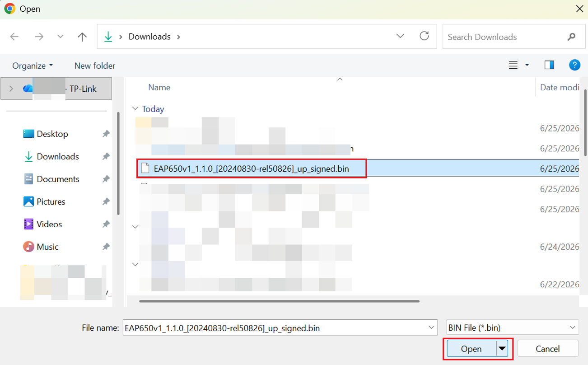
Task: Sort by Date modified column
Action: [560, 87]
